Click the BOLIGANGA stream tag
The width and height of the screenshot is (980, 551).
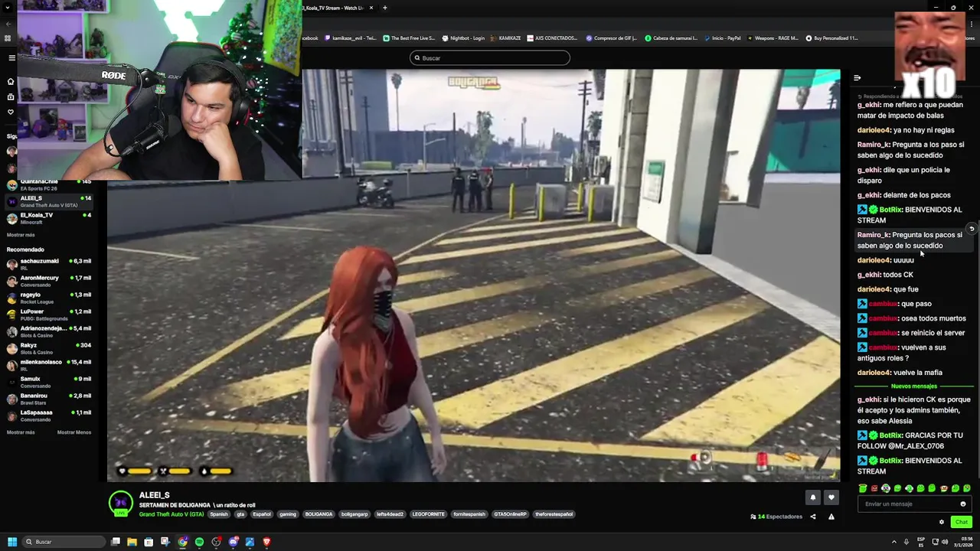point(318,514)
